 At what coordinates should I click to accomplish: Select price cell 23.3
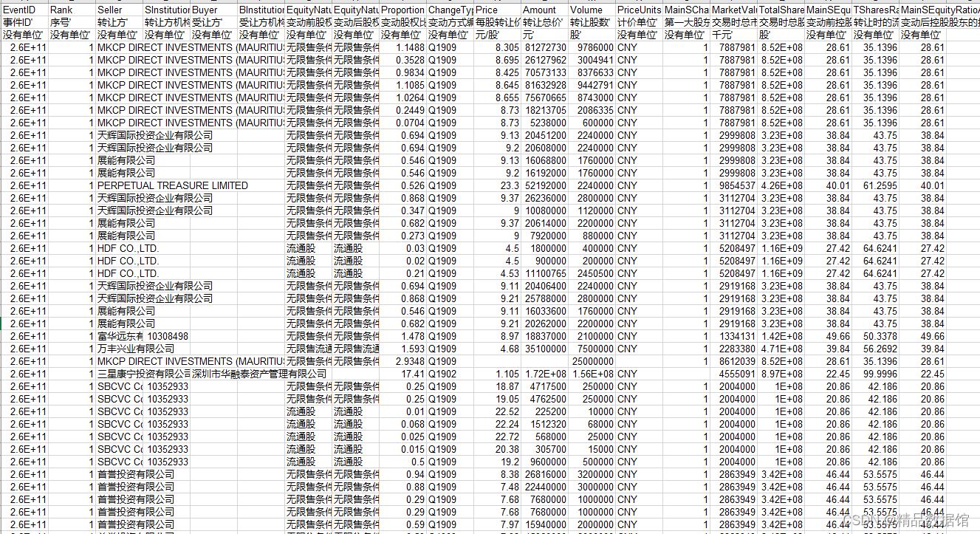(497, 185)
